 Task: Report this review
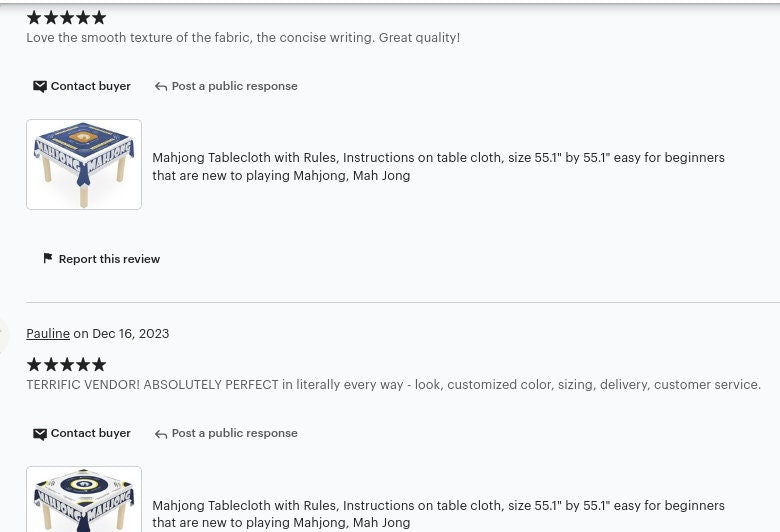click(102, 259)
